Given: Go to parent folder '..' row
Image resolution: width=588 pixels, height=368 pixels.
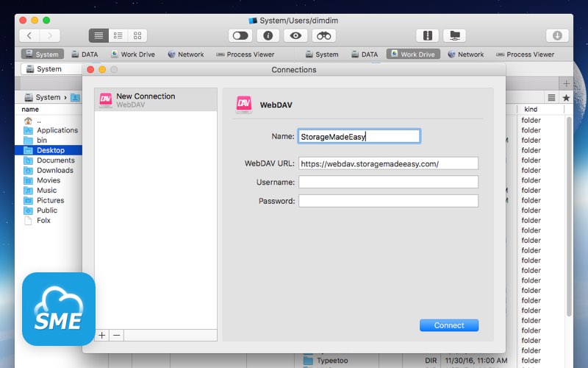Looking at the screenshot, I should point(49,121).
